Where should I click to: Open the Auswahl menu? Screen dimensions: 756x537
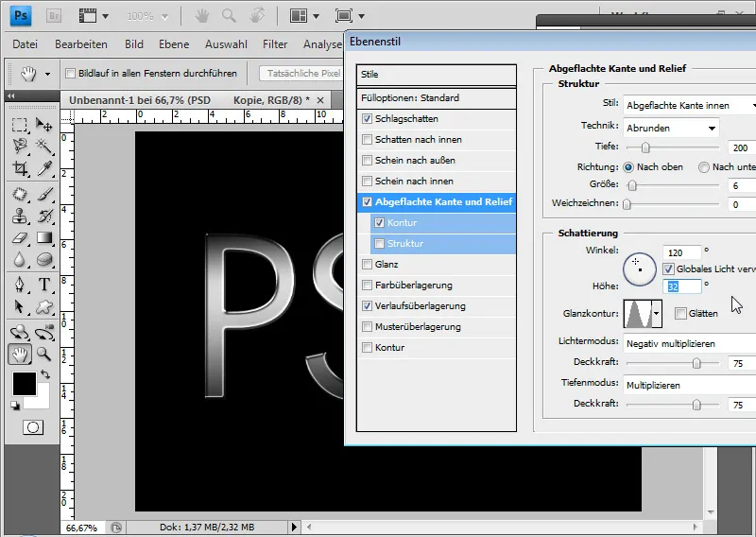click(x=226, y=43)
